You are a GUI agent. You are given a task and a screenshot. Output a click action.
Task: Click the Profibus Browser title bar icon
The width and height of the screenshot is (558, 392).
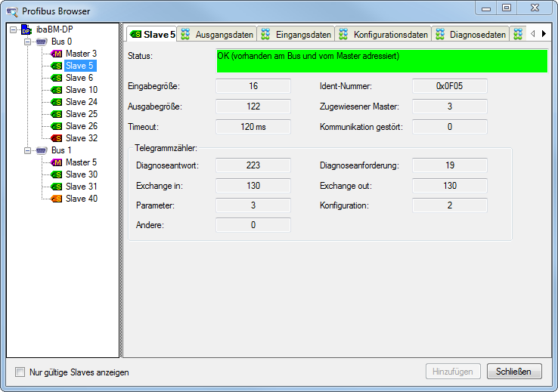click(12, 12)
